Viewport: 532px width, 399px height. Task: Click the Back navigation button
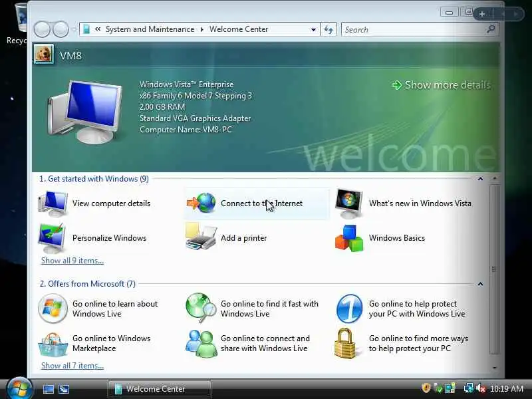click(42, 29)
